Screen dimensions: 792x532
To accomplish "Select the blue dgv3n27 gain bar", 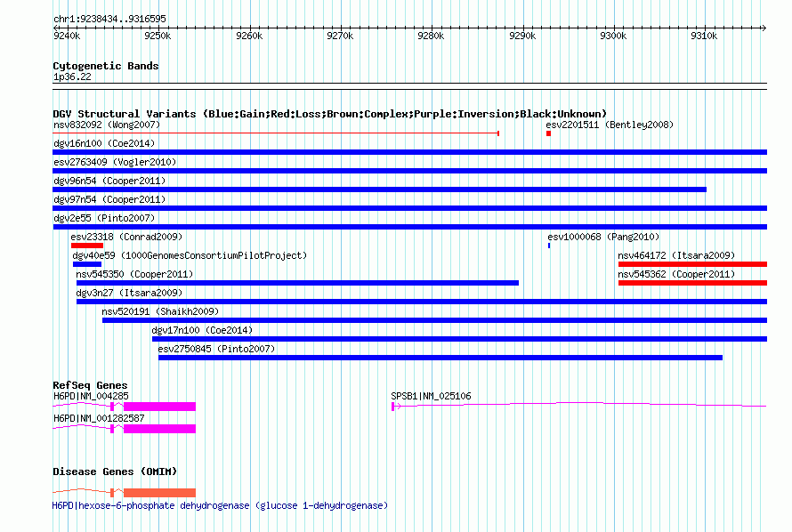I will click(x=422, y=302).
